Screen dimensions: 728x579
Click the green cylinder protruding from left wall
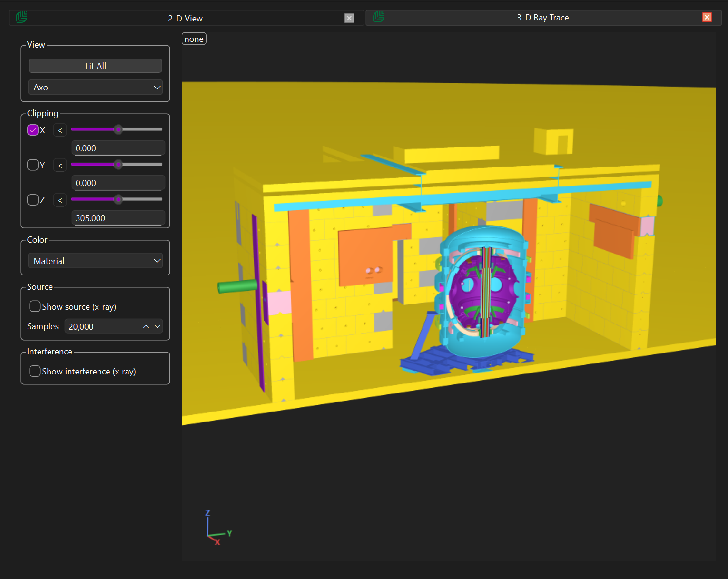tap(238, 286)
